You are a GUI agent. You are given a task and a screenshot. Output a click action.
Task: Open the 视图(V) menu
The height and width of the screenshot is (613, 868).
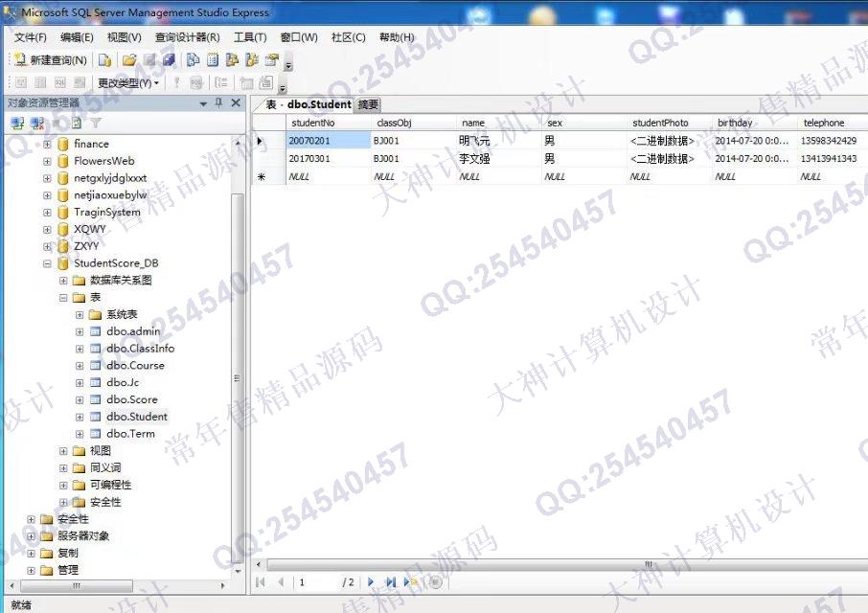click(x=124, y=37)
